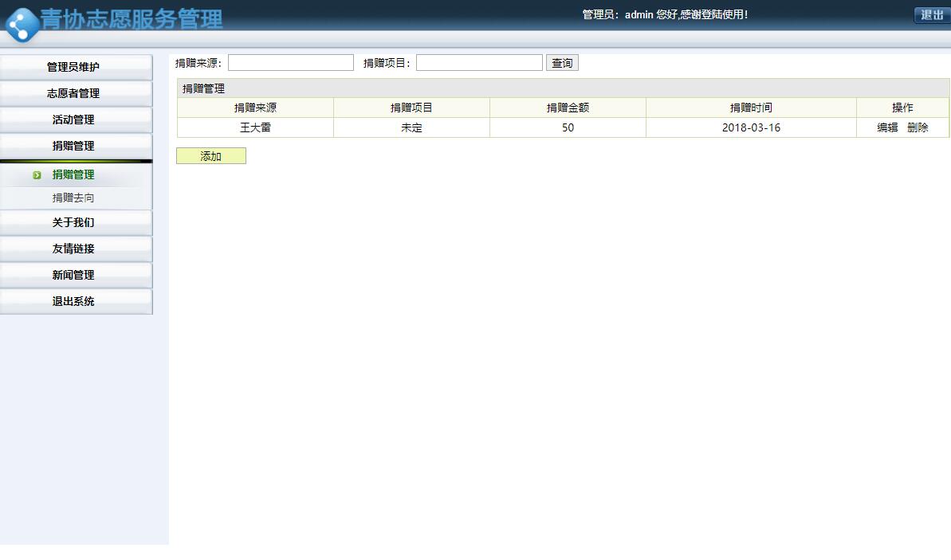
Task: Select the 捐赠管理 main sidebar category
Action: tap(76, 146)
